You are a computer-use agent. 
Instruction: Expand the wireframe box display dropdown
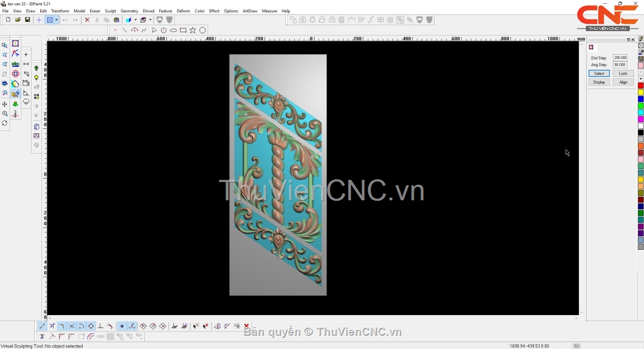pyautogui.click(x=150, y=20)
